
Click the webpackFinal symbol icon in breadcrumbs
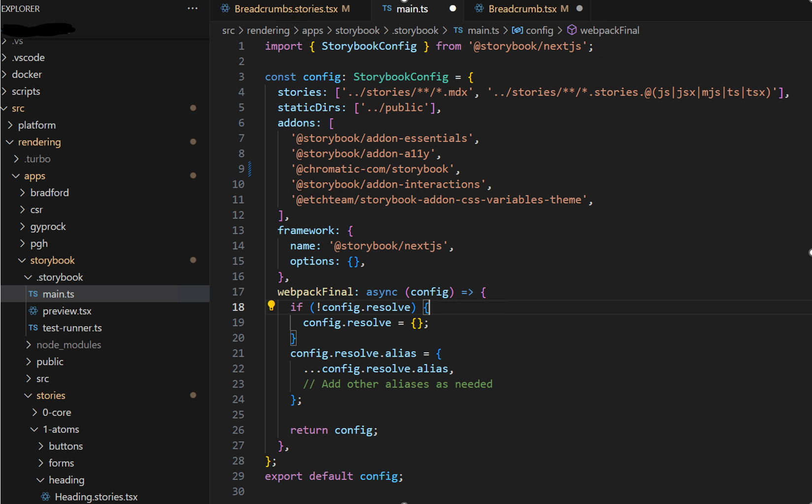(572, 30)
